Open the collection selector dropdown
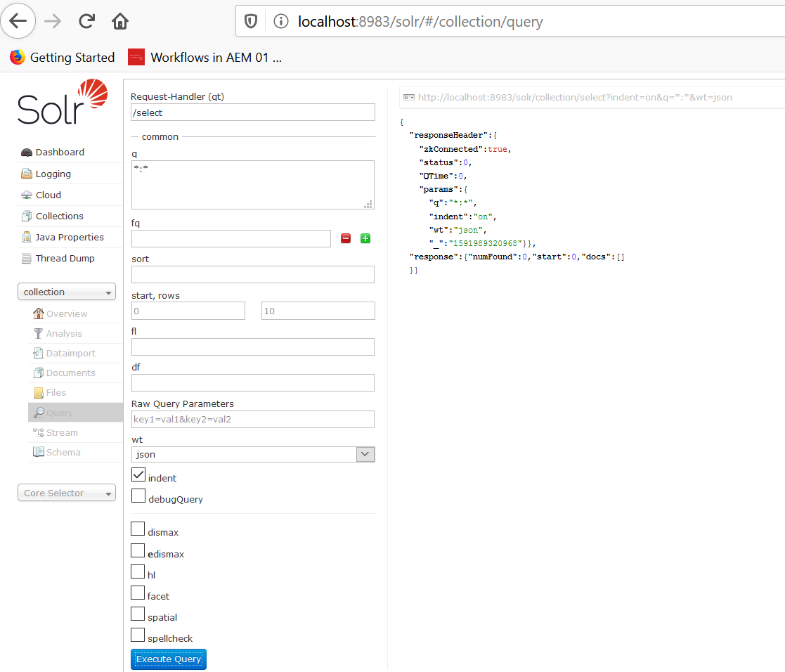 click(66, 291)
